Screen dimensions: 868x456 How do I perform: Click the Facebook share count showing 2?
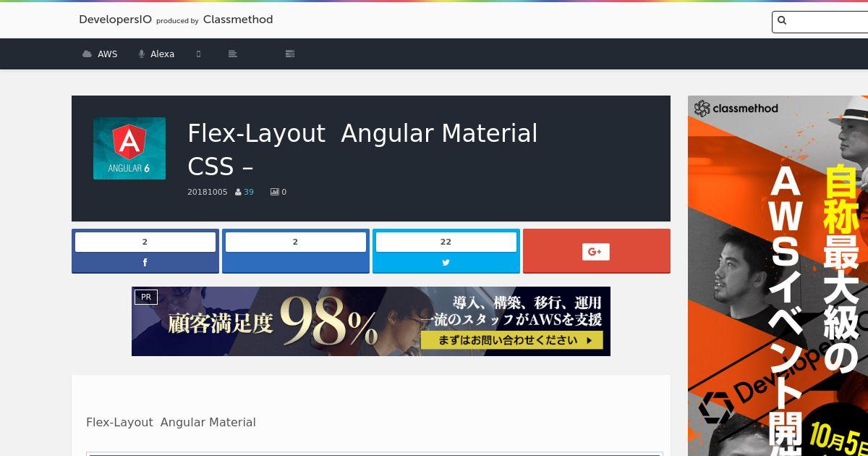click(145, 242)
